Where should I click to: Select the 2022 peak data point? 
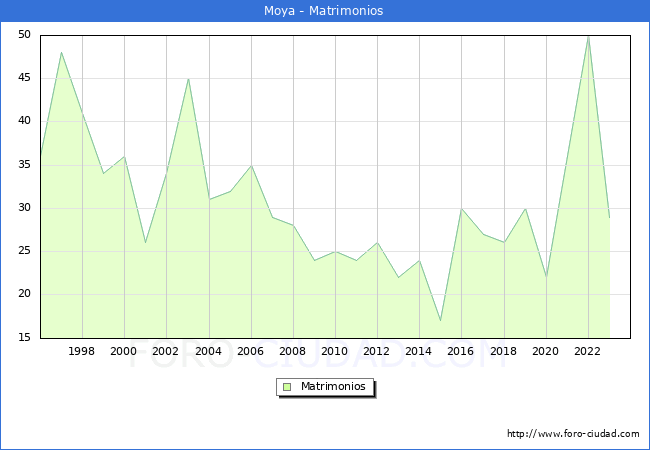click(588, 36)
